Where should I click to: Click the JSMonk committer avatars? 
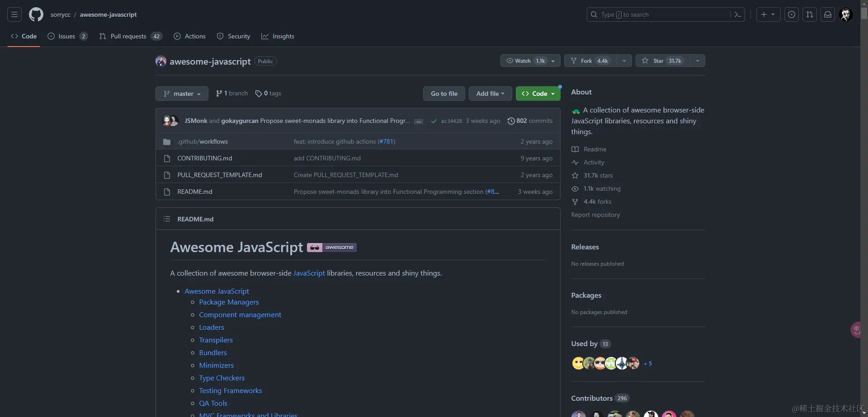(170, 121)
